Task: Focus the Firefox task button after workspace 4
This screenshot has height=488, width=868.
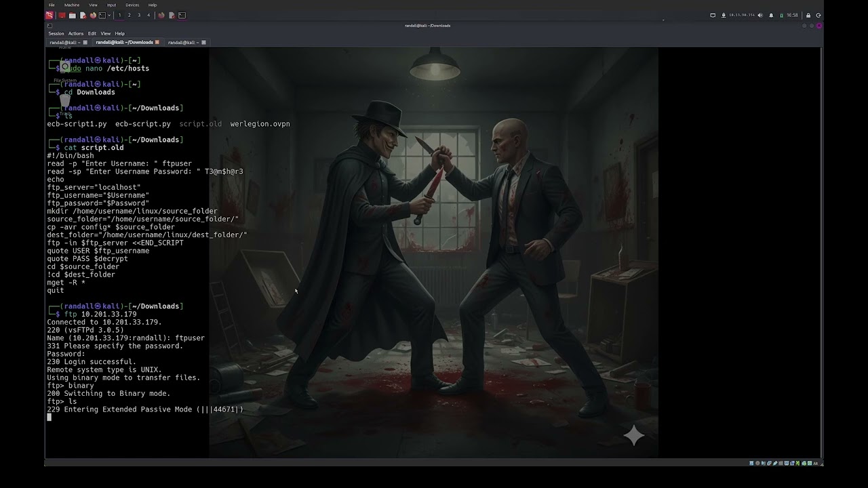Action: 161,15
